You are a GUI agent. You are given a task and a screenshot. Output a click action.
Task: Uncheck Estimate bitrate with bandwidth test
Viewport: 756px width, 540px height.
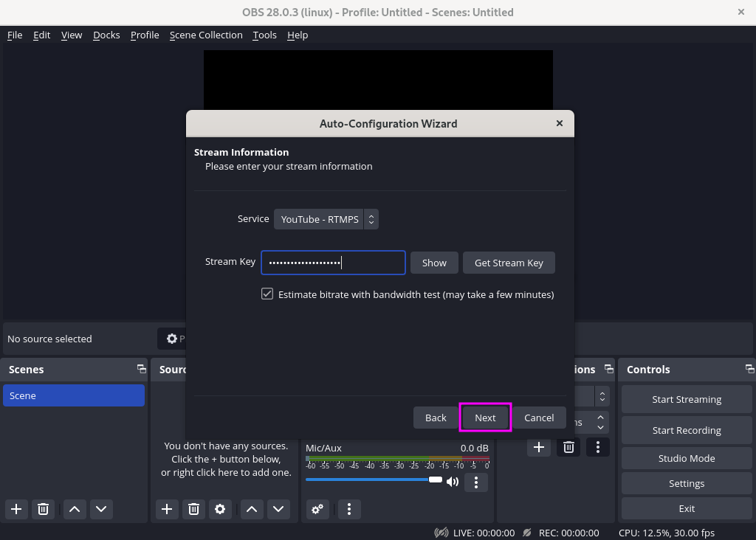coord(267,294)
